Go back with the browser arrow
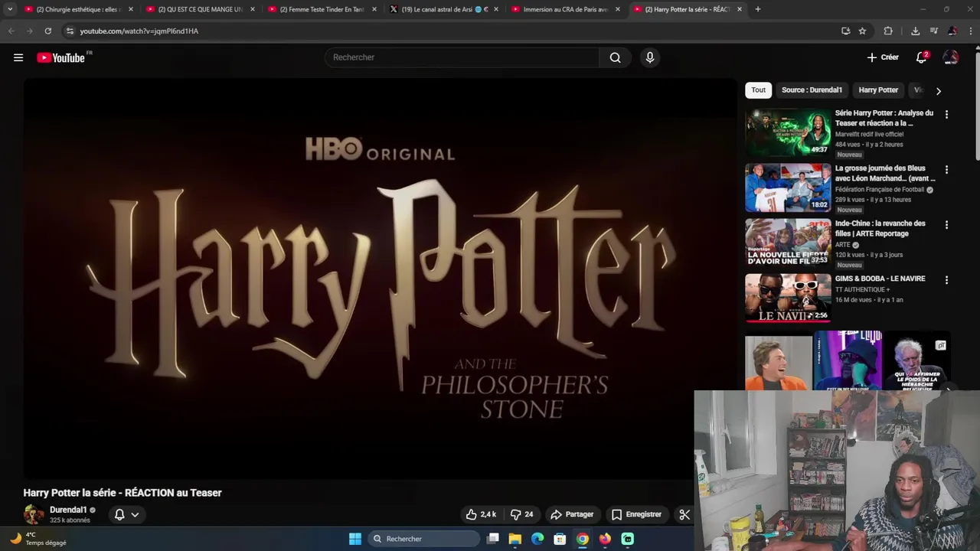Viewport: 980px width, 551px height. coord(11,31)
